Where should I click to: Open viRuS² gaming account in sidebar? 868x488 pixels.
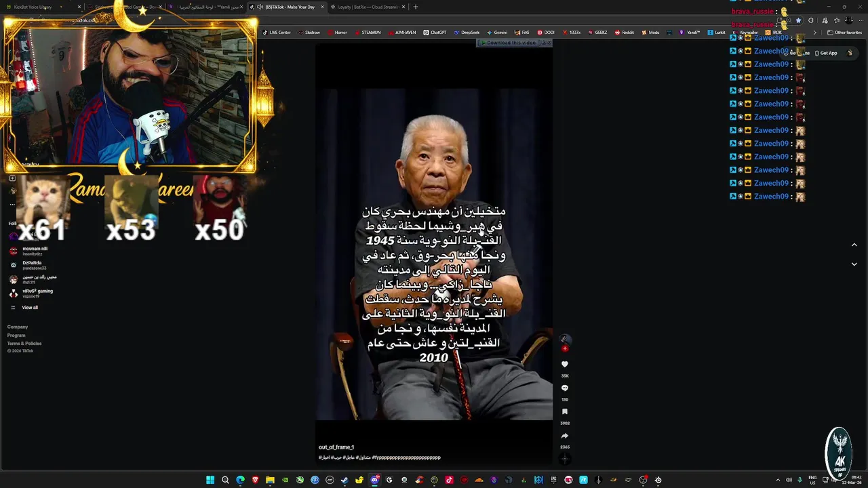tap(31, 293)
